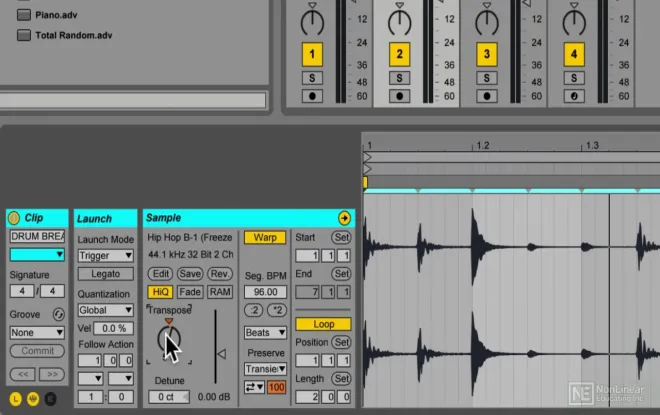Toggle the track 2 activator button
The height and width of the screenshot is (415, 660).
[399, 54]
